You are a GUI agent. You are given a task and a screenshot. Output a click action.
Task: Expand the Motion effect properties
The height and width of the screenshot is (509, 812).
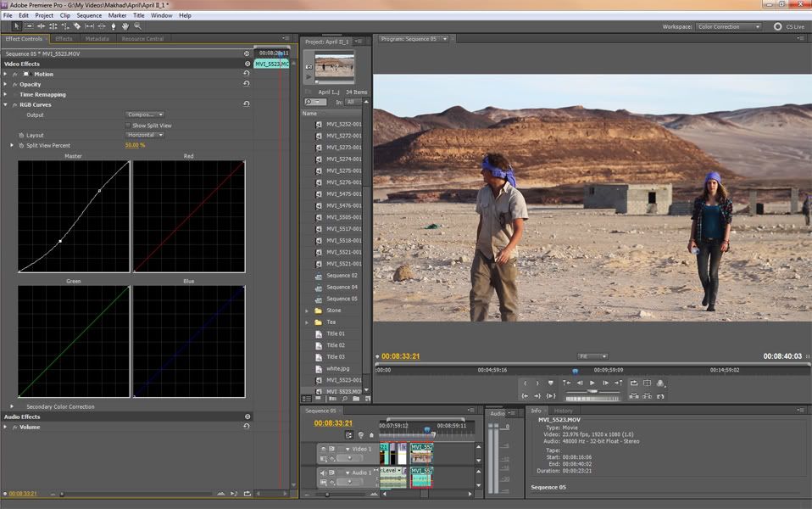pos(5,75)
